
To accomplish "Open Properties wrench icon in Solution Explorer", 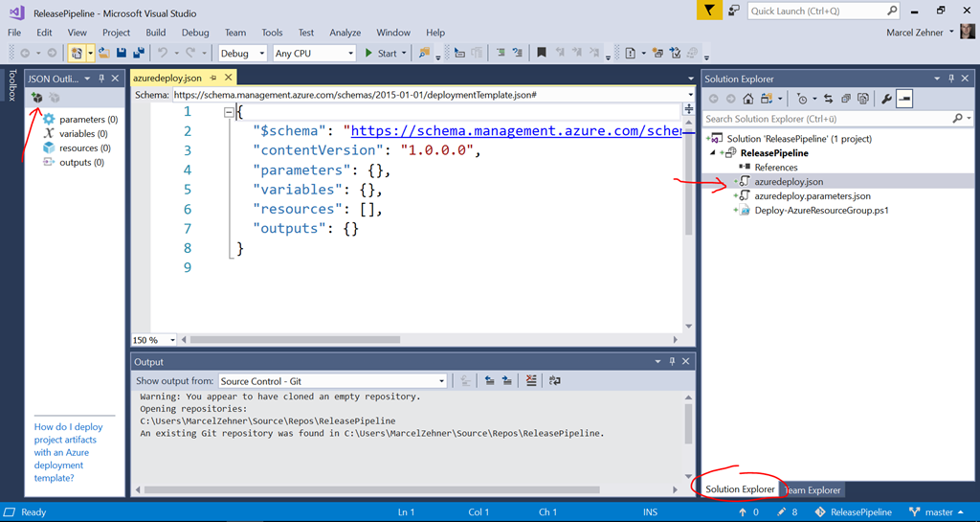I will tap(886, 99).
